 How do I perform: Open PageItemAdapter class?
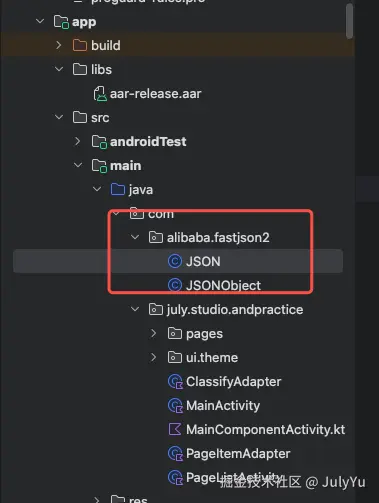238,454
